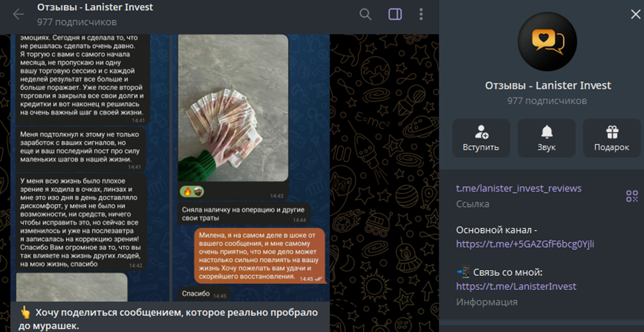644x332 pixels.
Task: Click the fire emoji reaction under photo
Action: pos(187,192)
